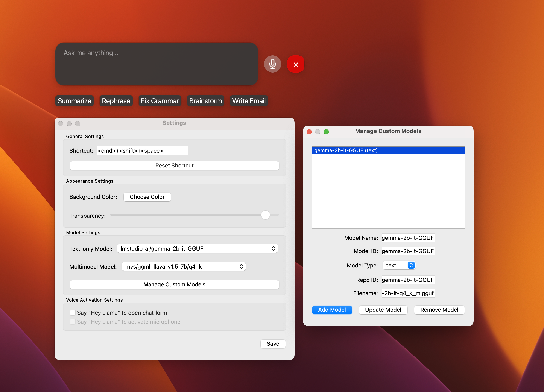
Task: Adjust the Transparency slider
Action: [265, 215]
